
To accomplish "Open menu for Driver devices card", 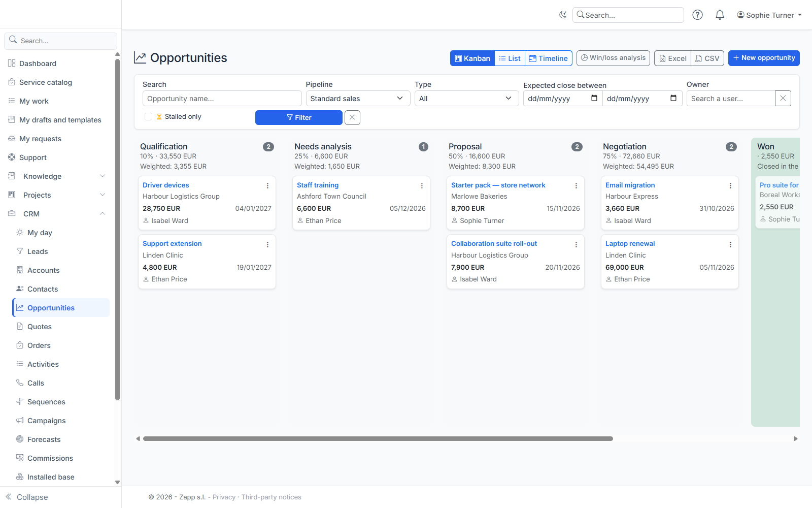I will tap(267, 186).
